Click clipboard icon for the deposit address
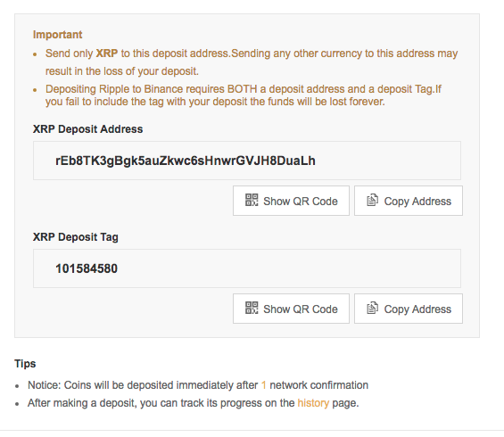This screenshot has width=504, height=437. click(372, 200)
